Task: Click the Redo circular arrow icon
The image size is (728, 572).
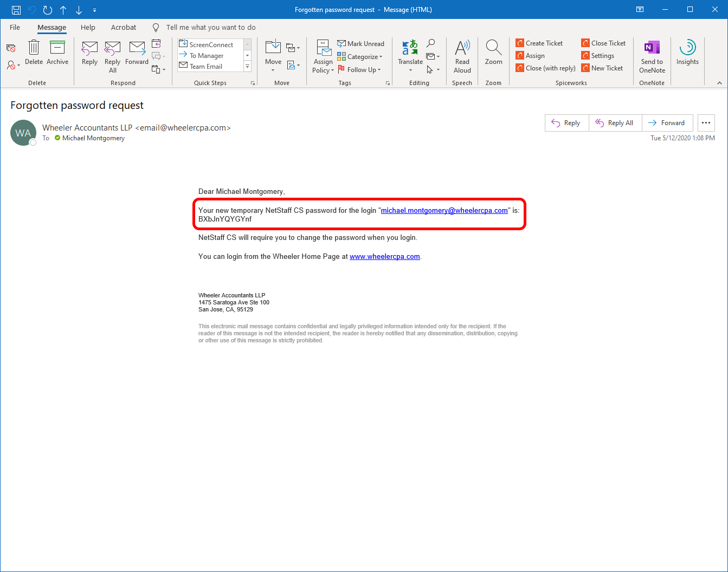Action: pyautogui.click(x=48, y=10)
